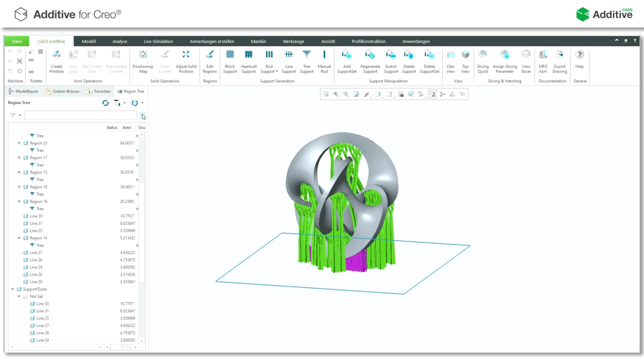Toggle the annotation display filter
Image resolution: width=644 pixels, height=362 pixels.
[x=432, y=94]
